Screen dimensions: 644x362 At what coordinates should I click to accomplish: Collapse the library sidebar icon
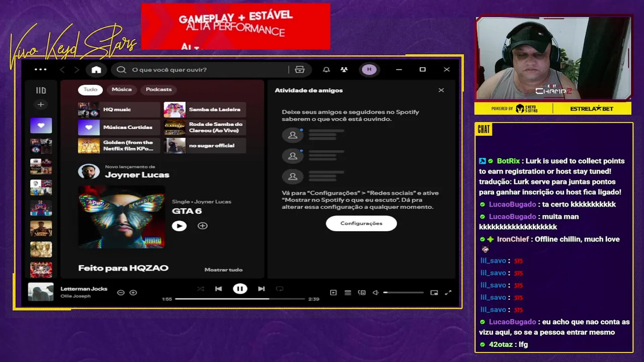pos(41,90)
